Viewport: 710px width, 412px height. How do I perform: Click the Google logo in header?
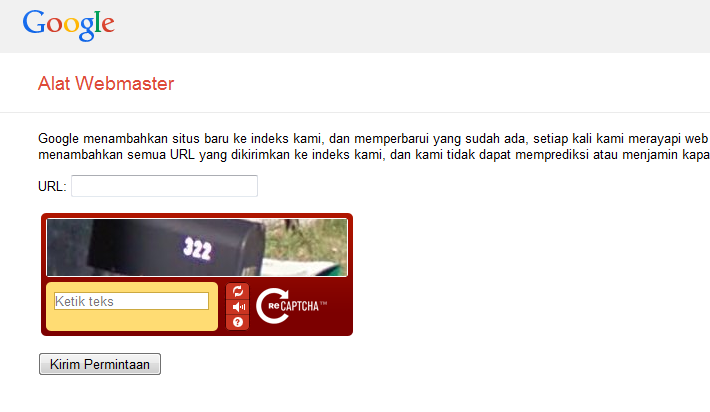(68, 24)
